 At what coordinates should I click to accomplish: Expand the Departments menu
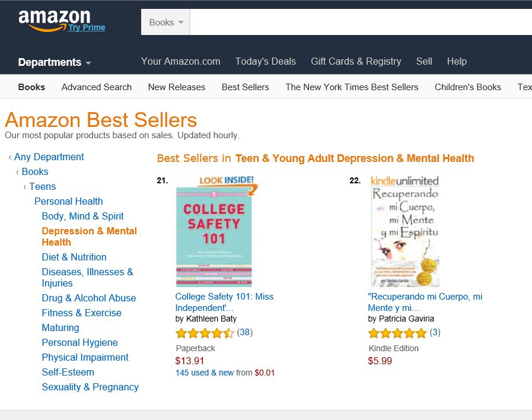[x=55, y=62]
